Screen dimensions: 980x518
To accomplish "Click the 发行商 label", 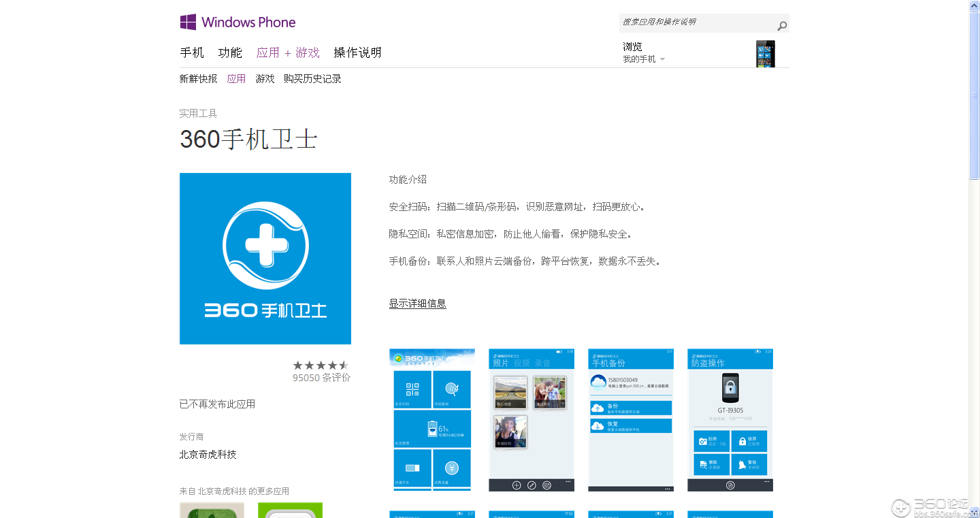I will point(191,437).
